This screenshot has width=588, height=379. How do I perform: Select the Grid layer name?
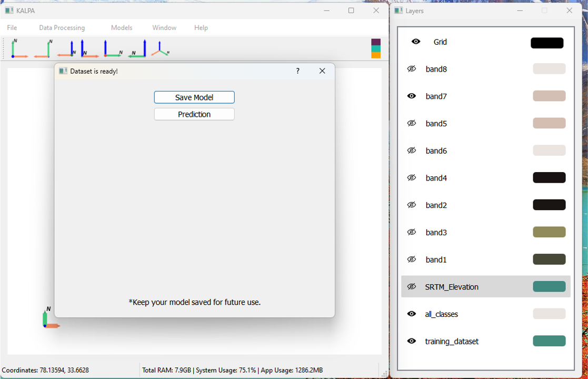click(x=440, y=42)
